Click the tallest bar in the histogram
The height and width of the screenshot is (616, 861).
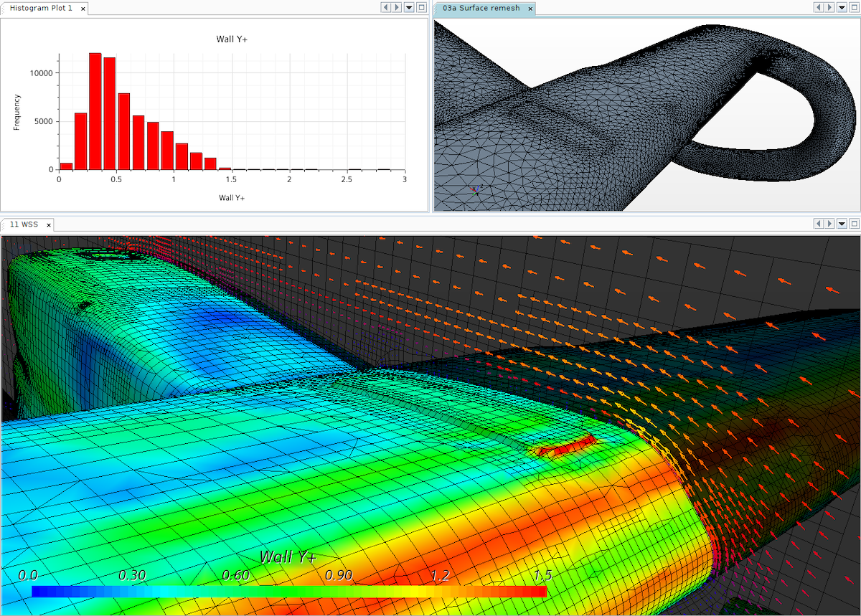click(x=95, y=111)
